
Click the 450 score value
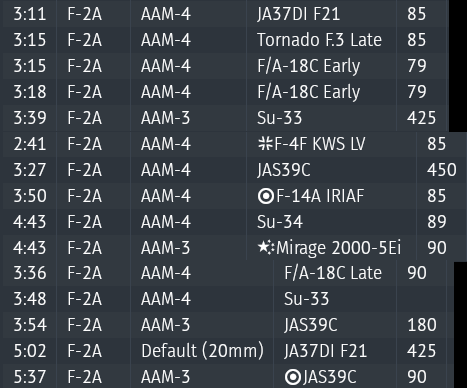pyautogui.click(x=441, y=170)
